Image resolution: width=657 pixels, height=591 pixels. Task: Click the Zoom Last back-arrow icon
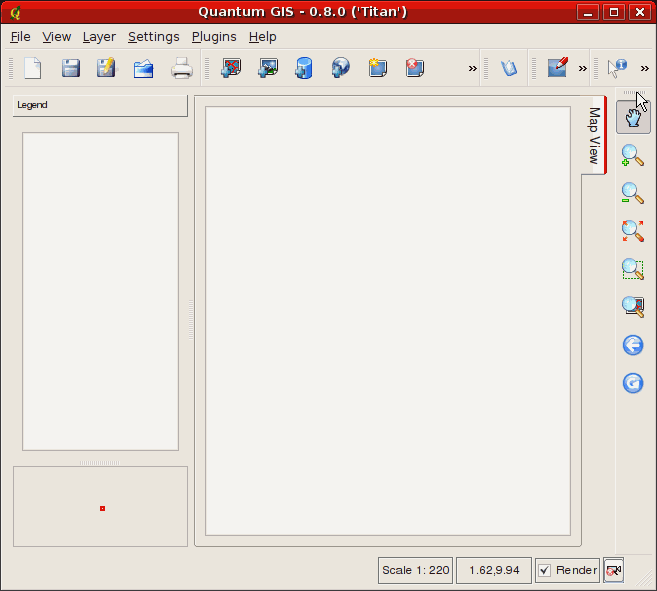[633, 345]
